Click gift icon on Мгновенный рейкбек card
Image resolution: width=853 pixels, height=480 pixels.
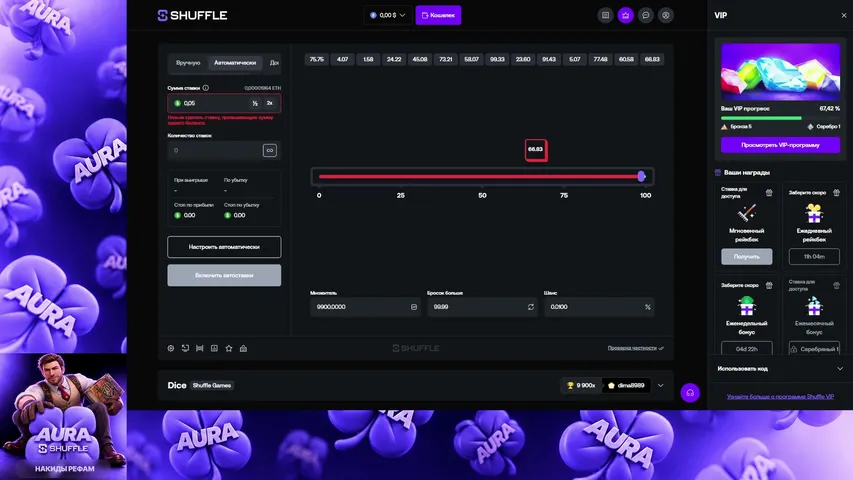pyautogui.click(x=769, y=192)
